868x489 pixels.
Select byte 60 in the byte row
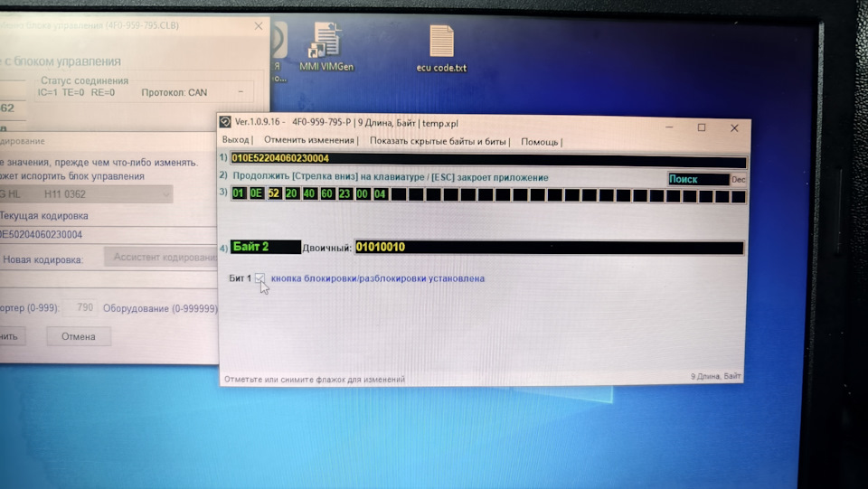[327, 193]
